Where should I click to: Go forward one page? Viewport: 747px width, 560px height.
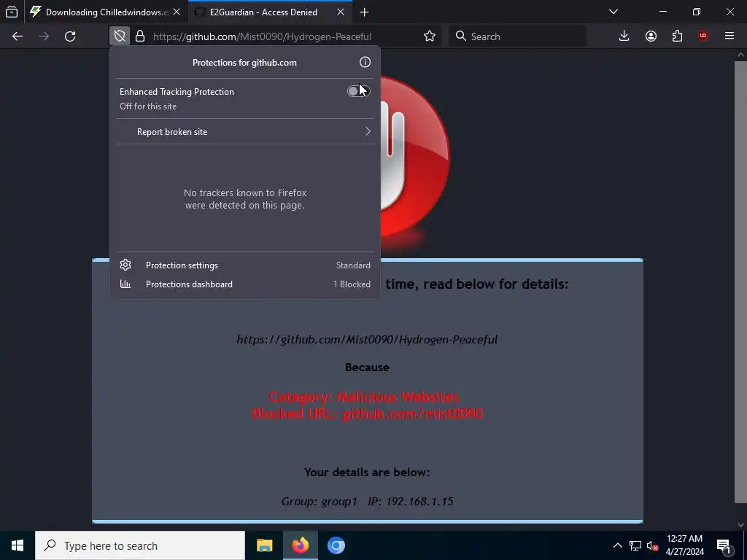click(x=44, y=36)
